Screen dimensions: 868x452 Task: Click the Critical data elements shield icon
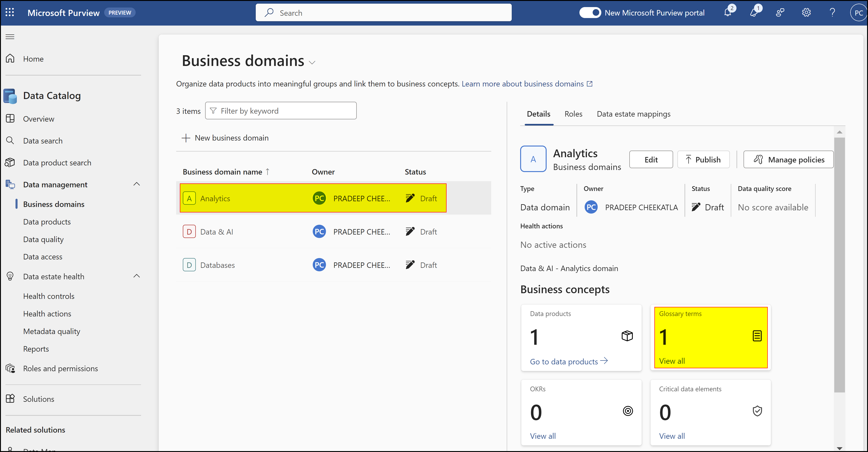tap(757, 411)
